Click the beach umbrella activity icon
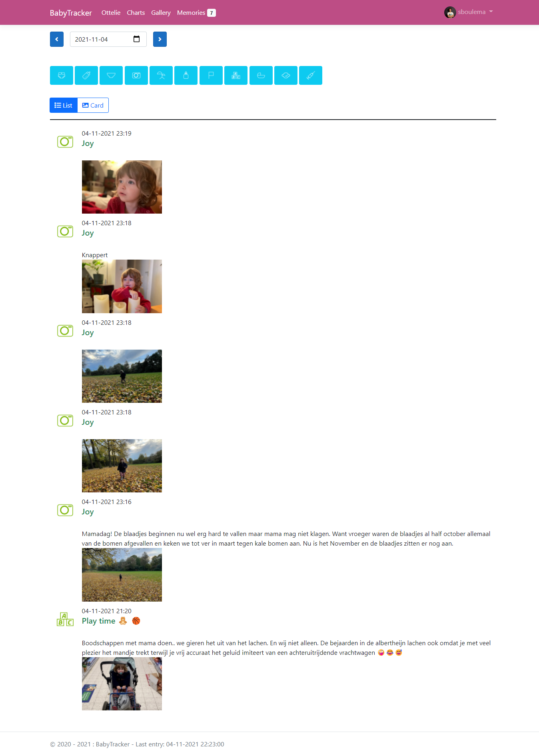The image size is (539, 756). click(x=161, y=75)
